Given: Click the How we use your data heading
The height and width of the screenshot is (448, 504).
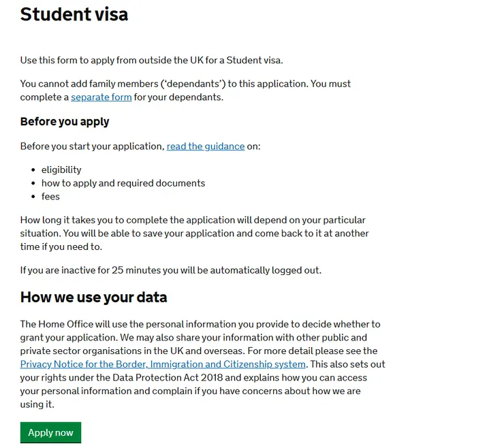Looking at the screenshot, I should point(93,298).
